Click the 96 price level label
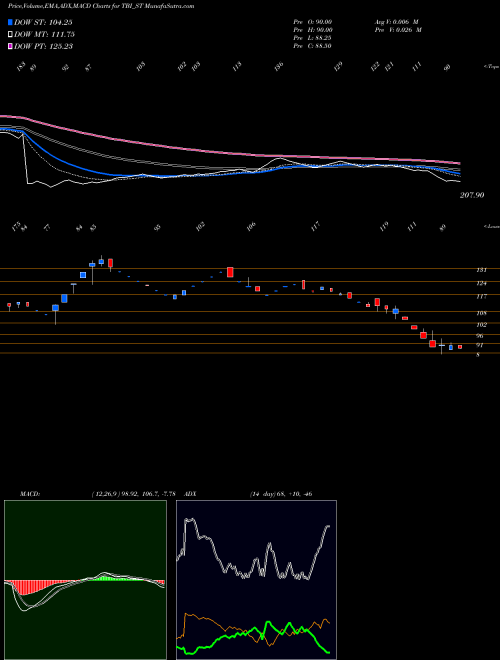This screenshot has height=660, width=500. coord(480,336)
